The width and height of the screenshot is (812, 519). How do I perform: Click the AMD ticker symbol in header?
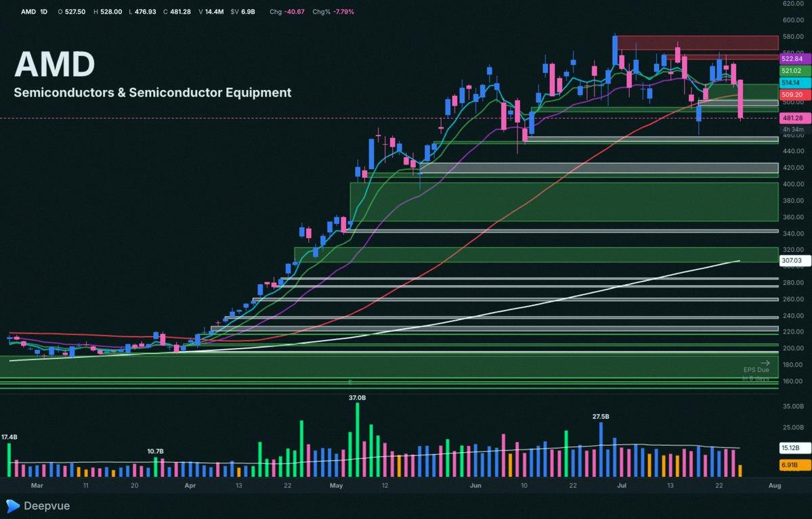tap(28, 12)
